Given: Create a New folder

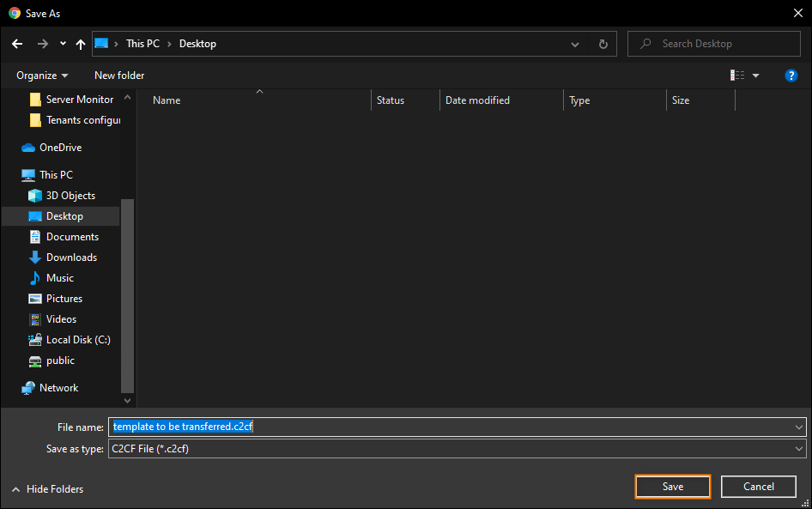Looking at the screenshot, I should click(119, 76).
